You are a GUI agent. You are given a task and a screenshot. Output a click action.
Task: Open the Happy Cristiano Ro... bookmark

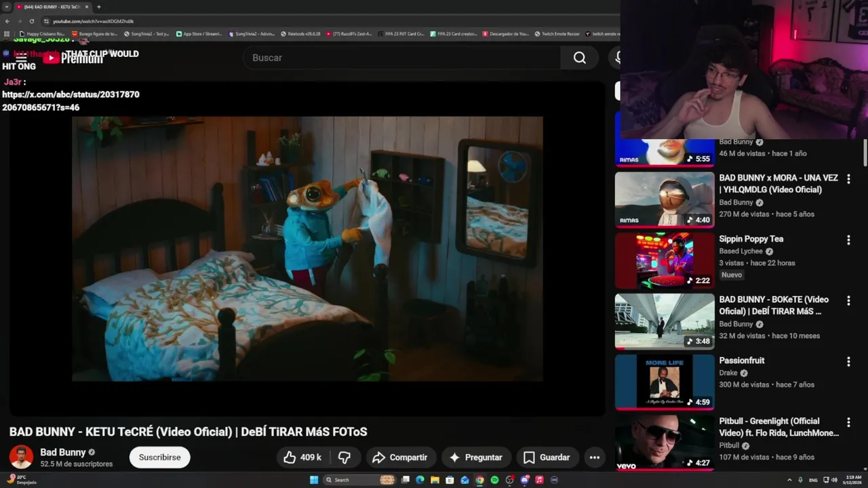(41, 33)
